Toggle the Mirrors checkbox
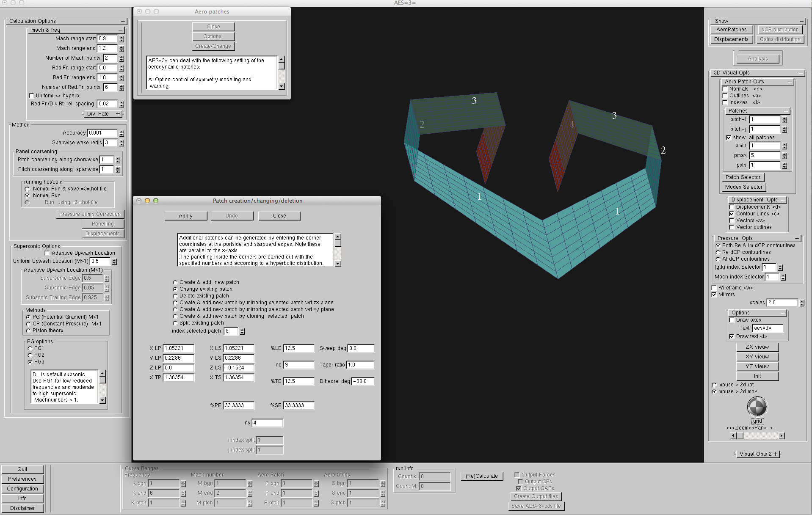The height and width of the screenshot is (515, 812). tap(714, 295)
